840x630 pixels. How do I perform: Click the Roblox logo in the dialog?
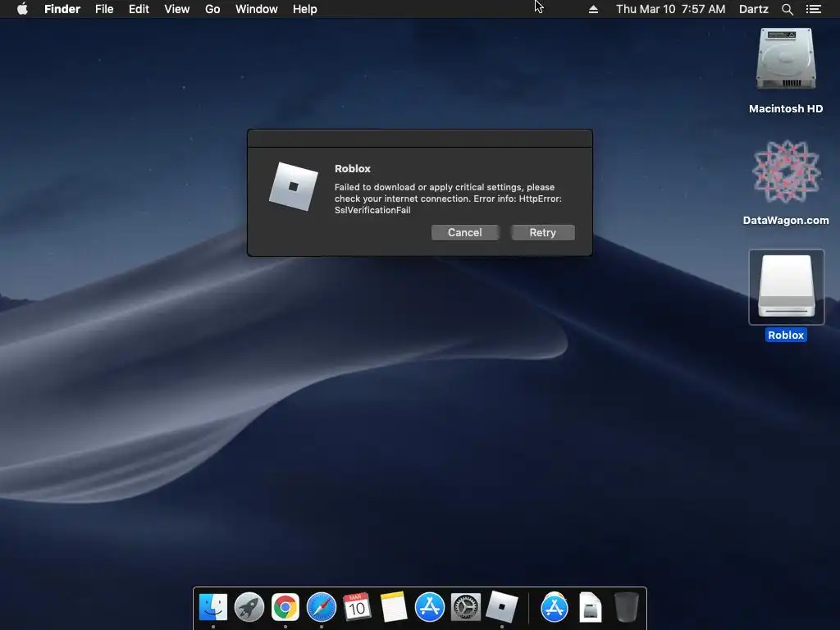294,186
